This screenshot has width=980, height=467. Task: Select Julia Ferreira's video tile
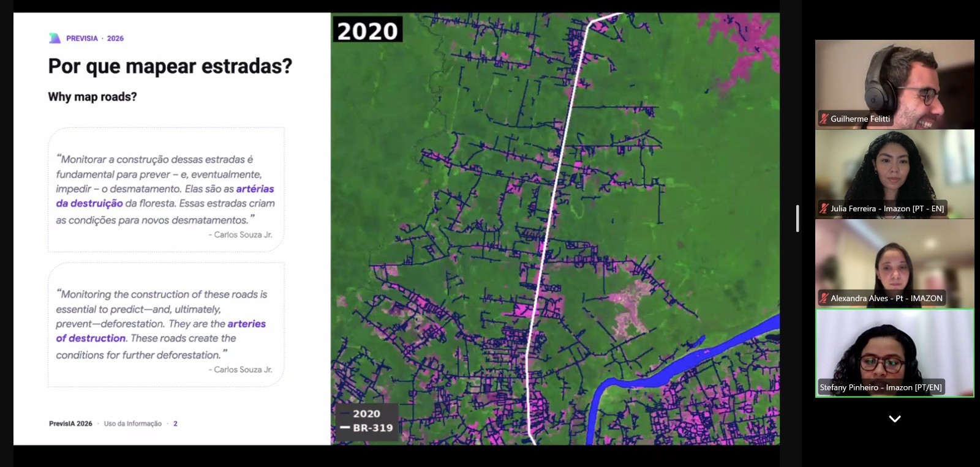pyautogui.click(x=895, y=174)
